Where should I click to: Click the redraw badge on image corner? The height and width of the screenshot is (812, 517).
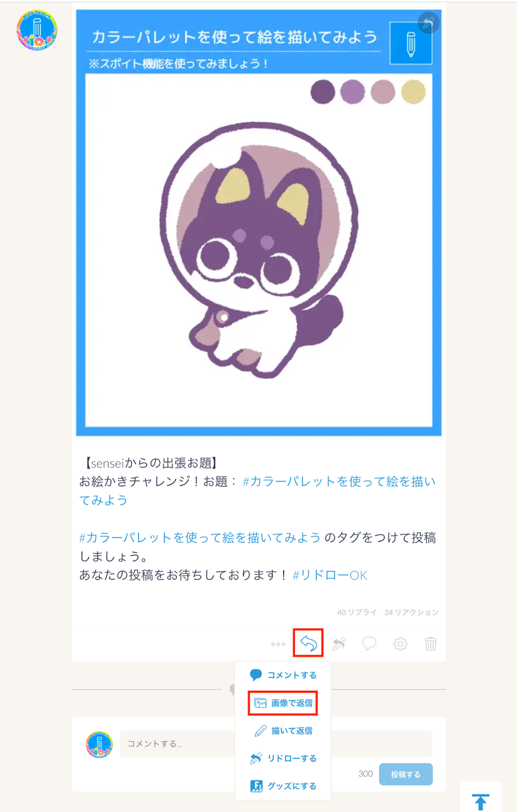click(428, 22)
